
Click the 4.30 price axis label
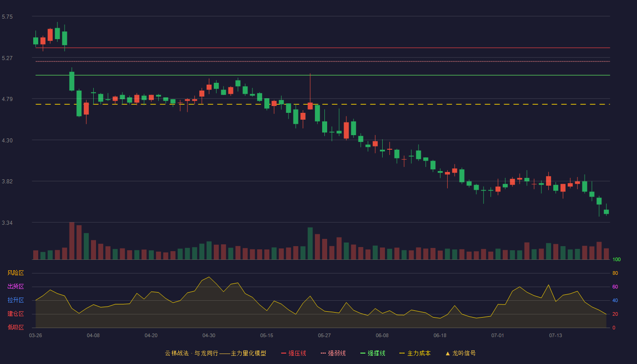(x=7, y=141)
